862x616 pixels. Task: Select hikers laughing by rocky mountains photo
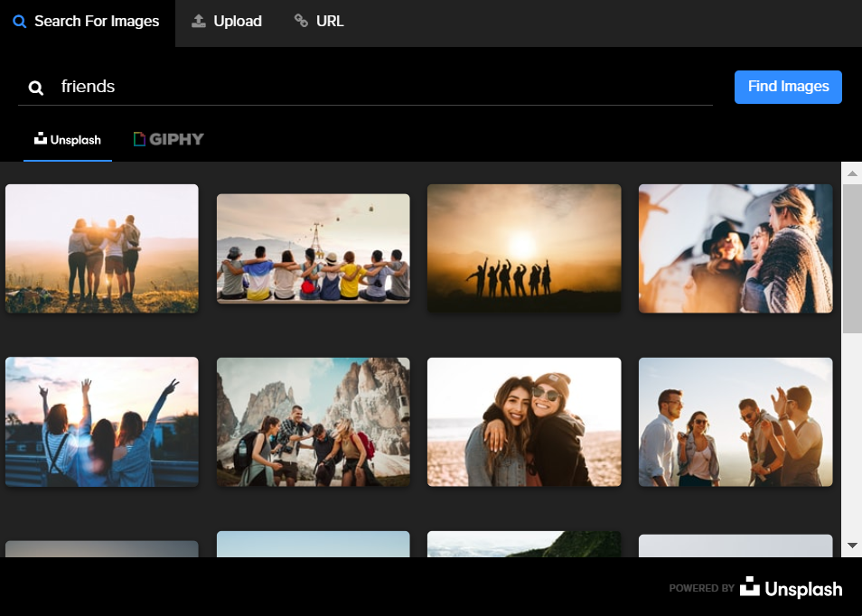314,422
